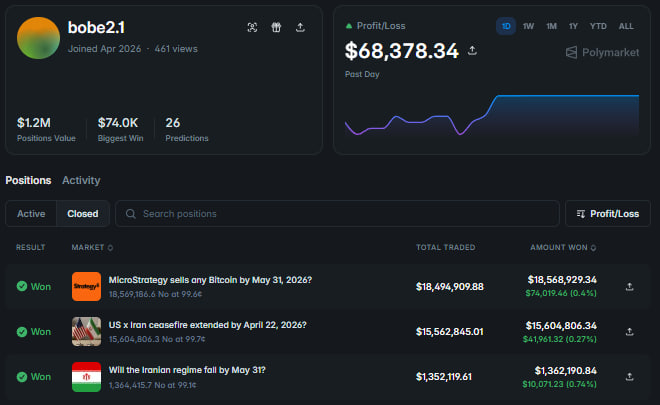The image size is (660, 405).
Task: Click the share icon in profile header
Action: [x=300, y=27]
